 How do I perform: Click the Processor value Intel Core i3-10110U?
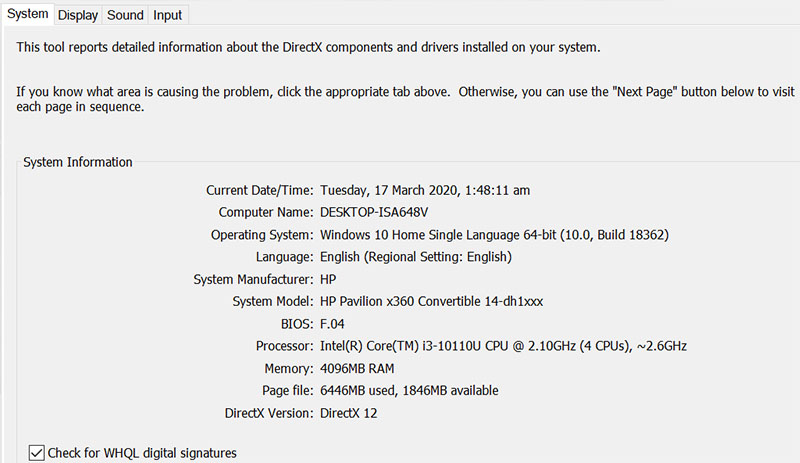[x=503, y=346]
